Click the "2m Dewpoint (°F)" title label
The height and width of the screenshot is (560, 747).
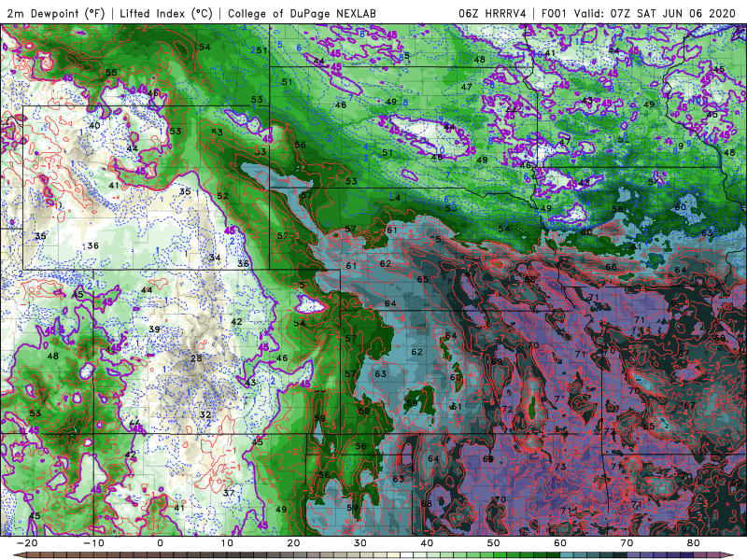click(x=56, y=13)
